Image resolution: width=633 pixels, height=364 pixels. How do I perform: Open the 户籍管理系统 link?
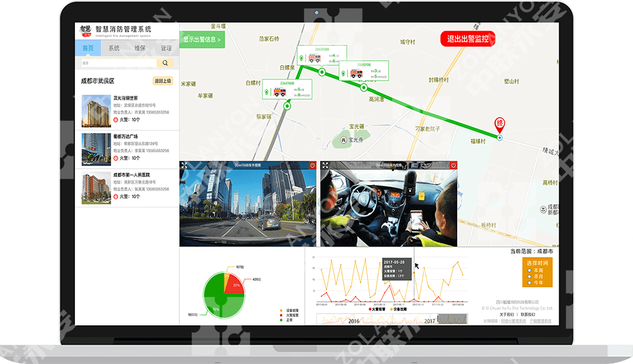click(540, 321)
